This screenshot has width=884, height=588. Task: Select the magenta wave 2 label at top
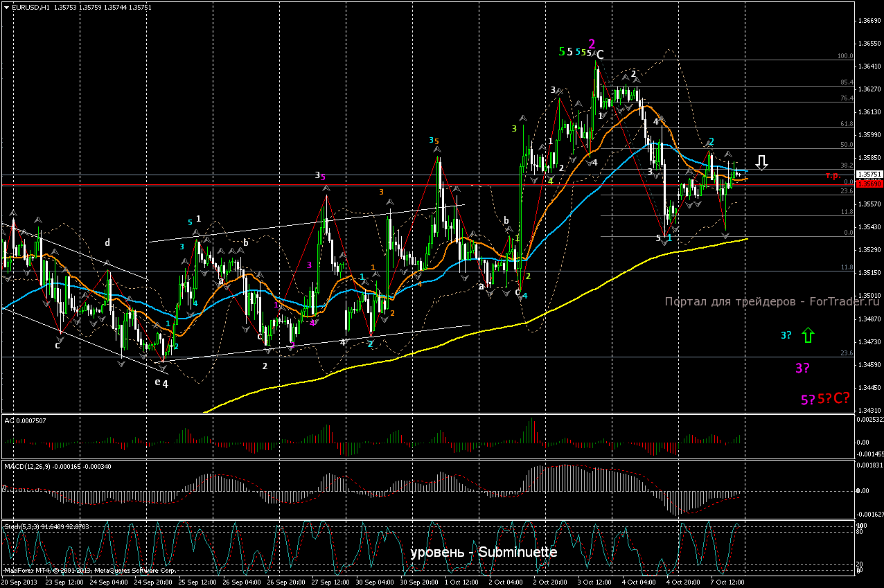[x=592, y=44]
